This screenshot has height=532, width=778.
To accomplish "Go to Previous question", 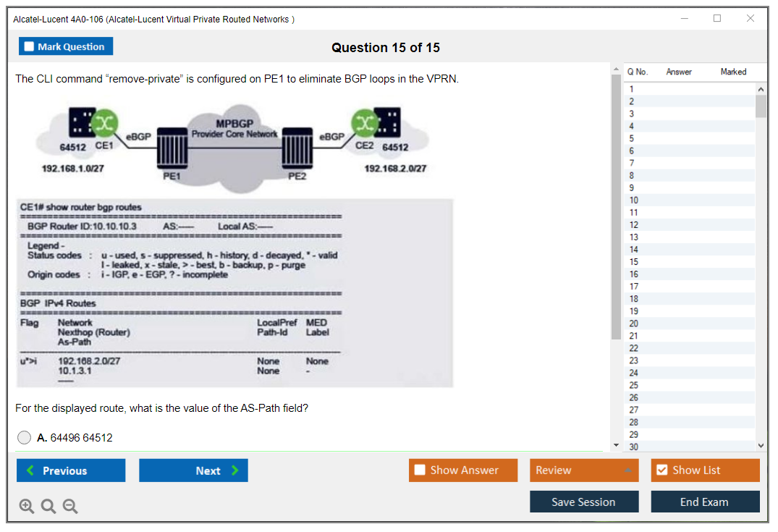I will (x=71, y=470).
